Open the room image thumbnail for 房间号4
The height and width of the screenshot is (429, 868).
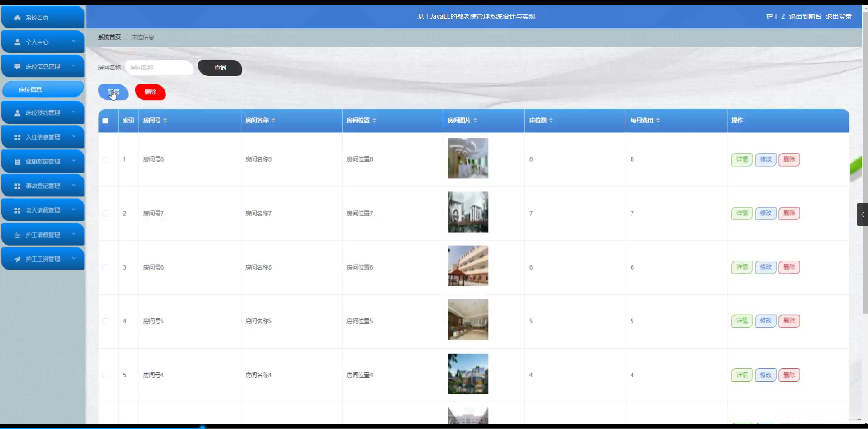coord(468,374)
